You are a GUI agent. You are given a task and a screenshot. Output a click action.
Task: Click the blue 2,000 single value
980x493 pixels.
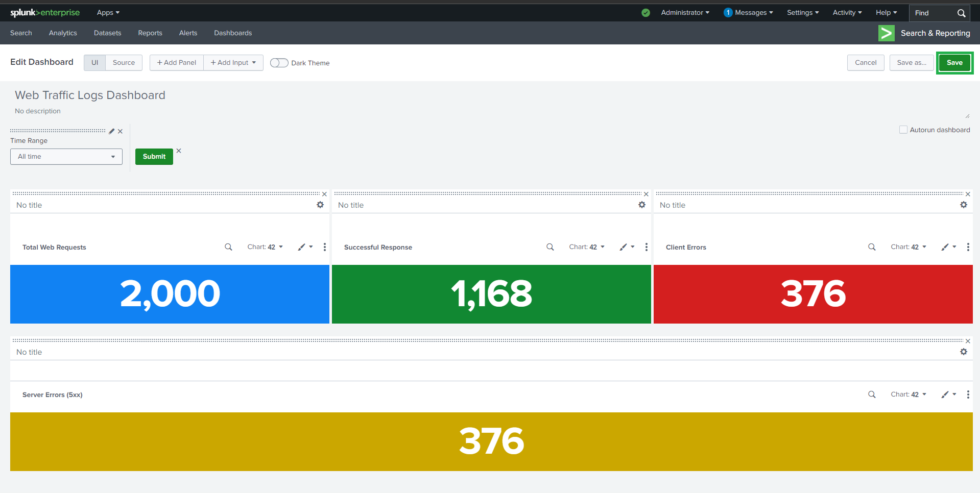(x=170, y=294)
